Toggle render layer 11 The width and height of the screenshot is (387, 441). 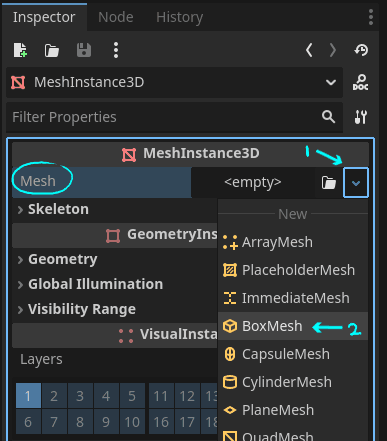click(x=161, y=396)
